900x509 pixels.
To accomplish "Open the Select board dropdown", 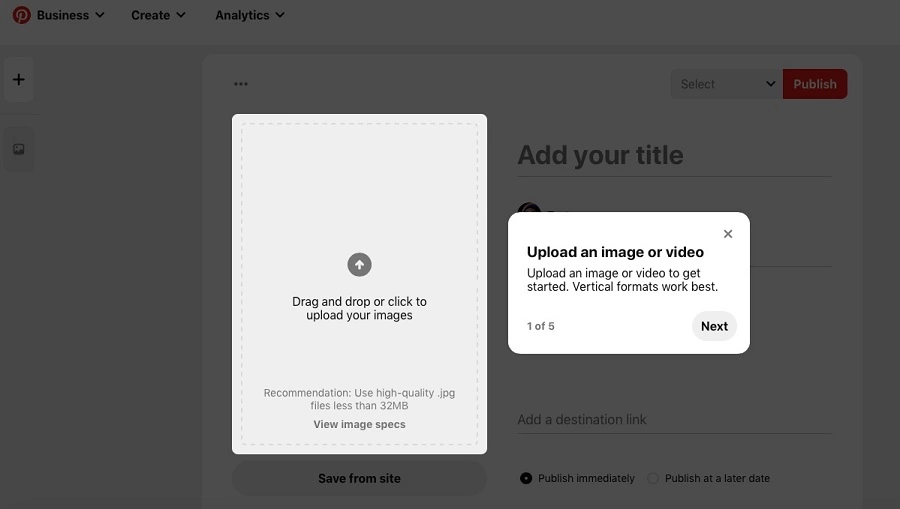I will (727, 84).
